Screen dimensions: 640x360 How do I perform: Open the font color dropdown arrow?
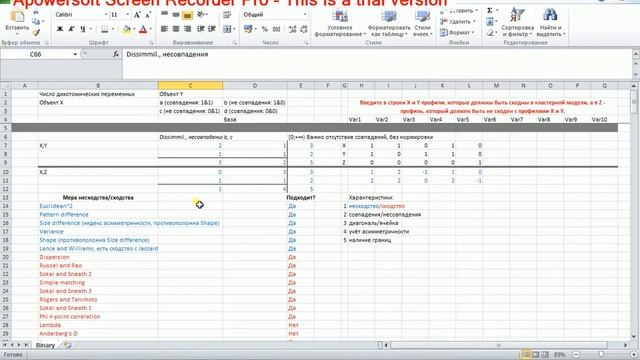[x=150, y=29]
